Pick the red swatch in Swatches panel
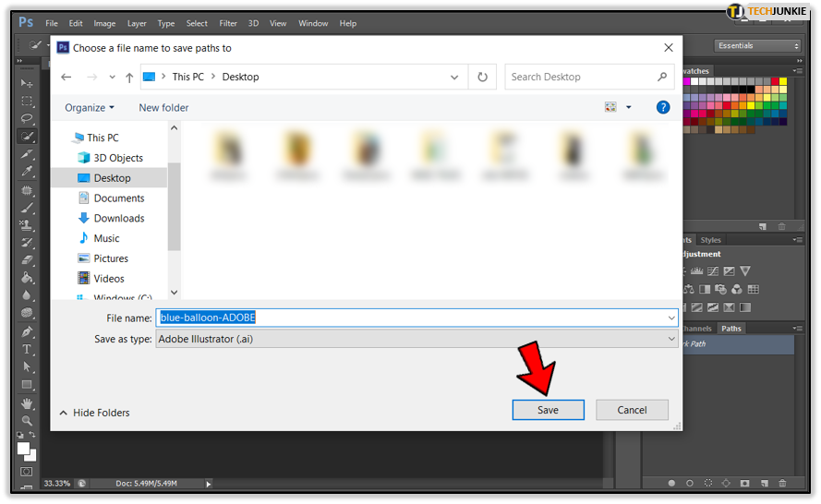 coord(775,81)
